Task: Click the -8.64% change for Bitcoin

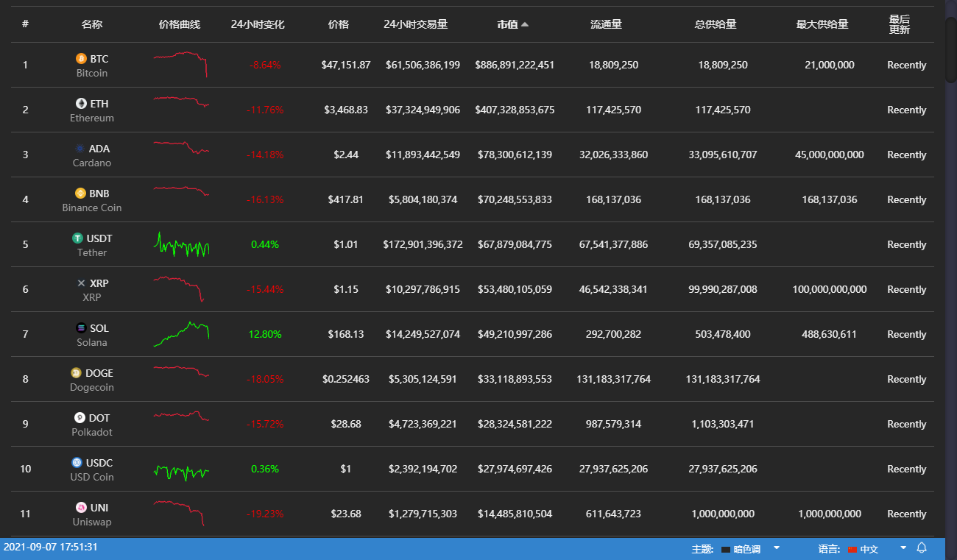Action: click(265, 65)
